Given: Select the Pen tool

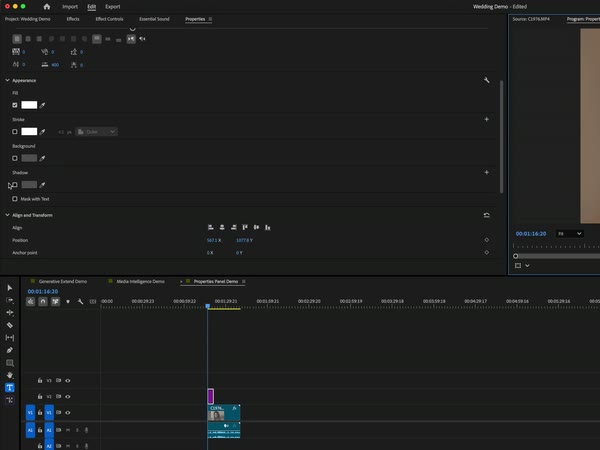Looking at the screenshot, I should coord(10,350).
